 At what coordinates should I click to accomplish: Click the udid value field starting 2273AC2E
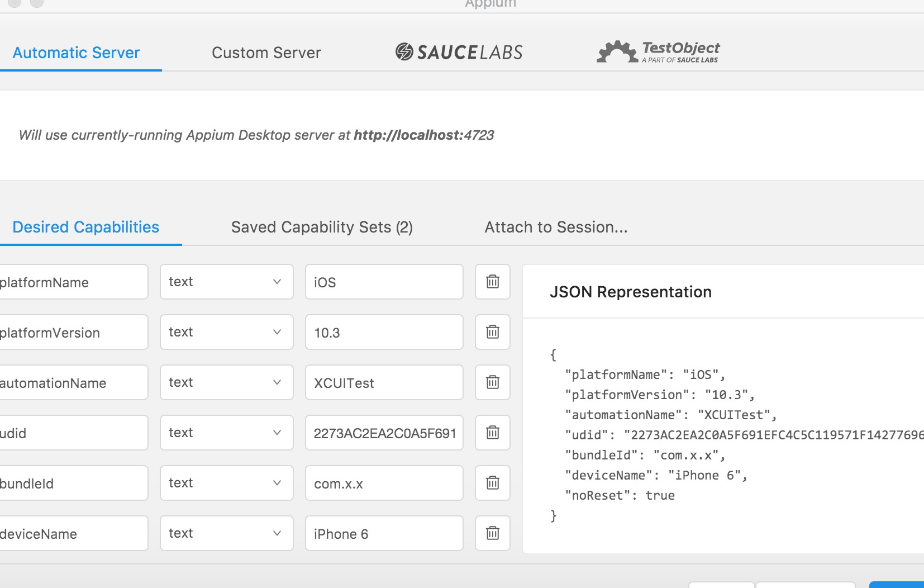pos(384,433)
